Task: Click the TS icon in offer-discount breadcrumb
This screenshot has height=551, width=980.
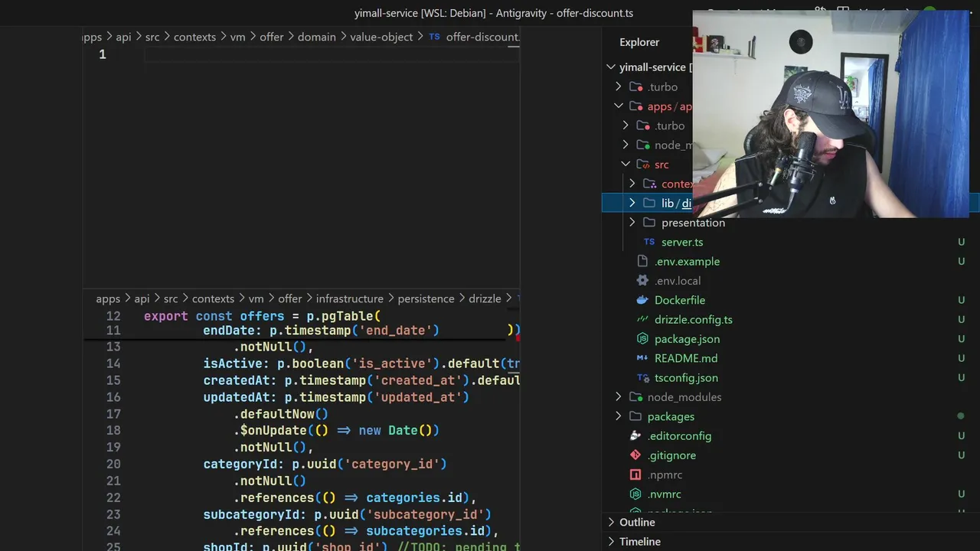Action: point(434,37)
